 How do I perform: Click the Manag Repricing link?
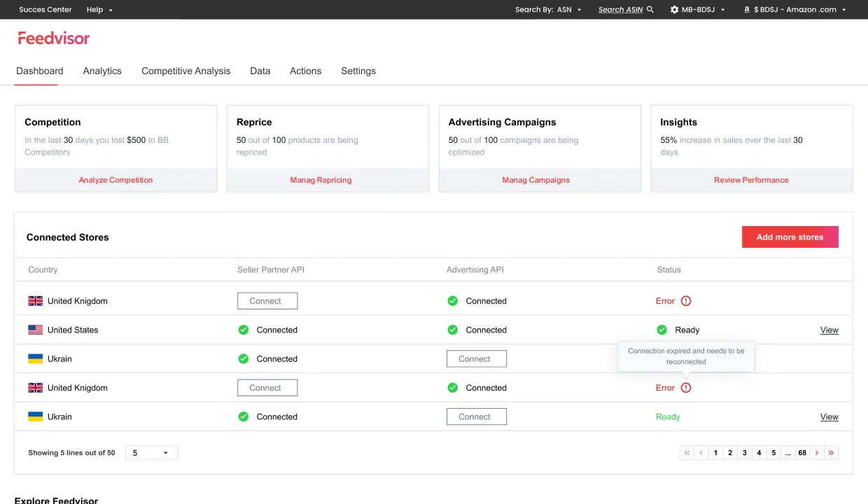(321, 180)
